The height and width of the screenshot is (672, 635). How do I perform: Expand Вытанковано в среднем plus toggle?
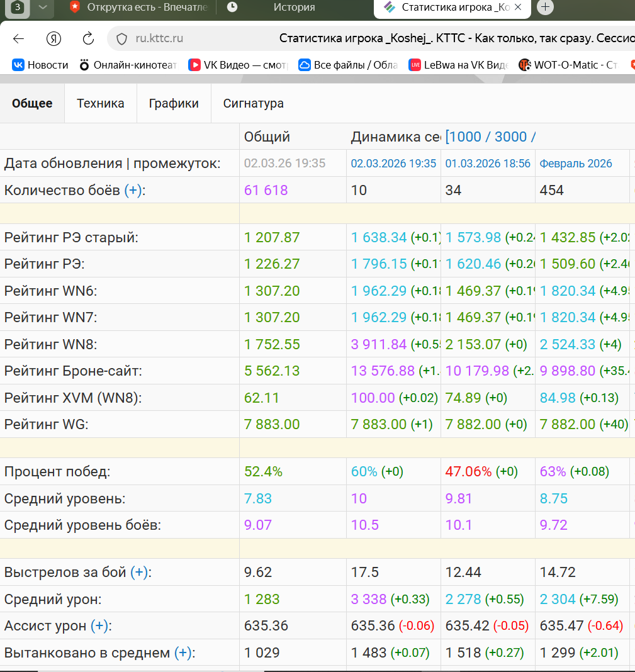(x=183, y=652)
